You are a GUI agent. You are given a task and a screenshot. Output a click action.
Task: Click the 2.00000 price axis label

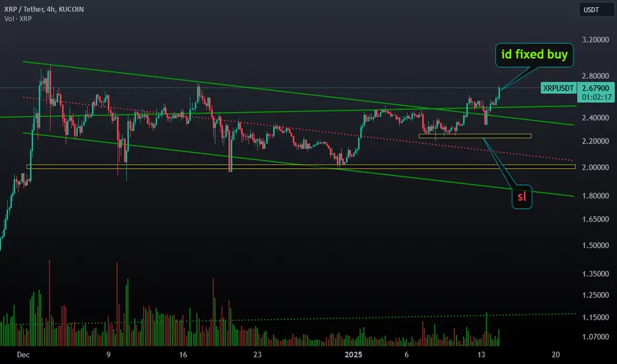click(x=595, y=167)
